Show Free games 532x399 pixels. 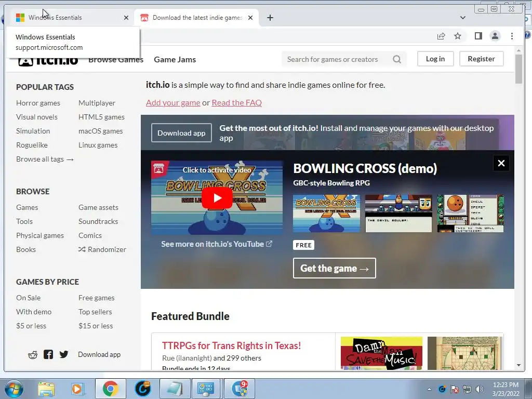pyautogui.click(x=96, y=298)
